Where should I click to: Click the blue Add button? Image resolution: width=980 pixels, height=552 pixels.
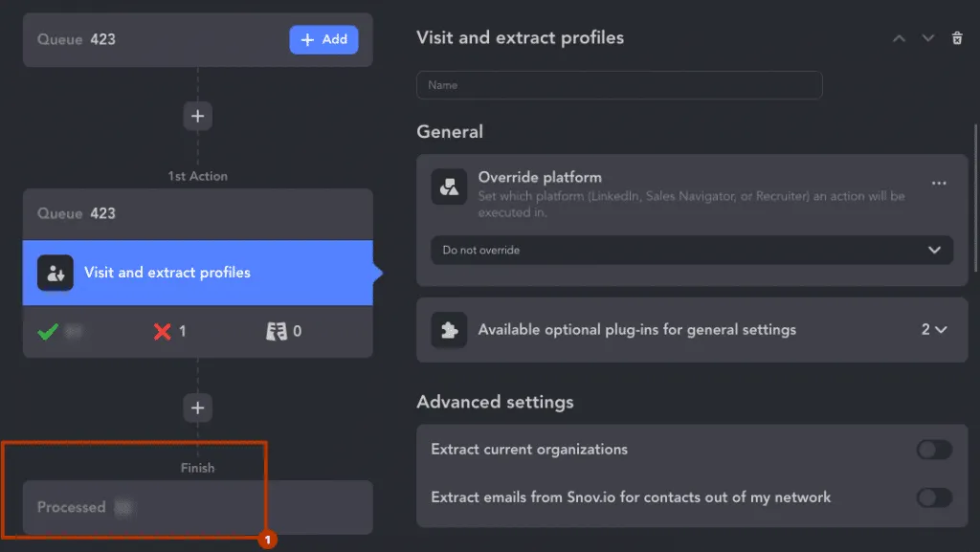(323, 39)
